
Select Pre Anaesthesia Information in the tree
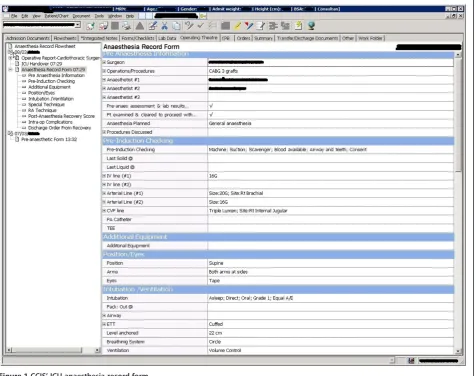[56, 75]
